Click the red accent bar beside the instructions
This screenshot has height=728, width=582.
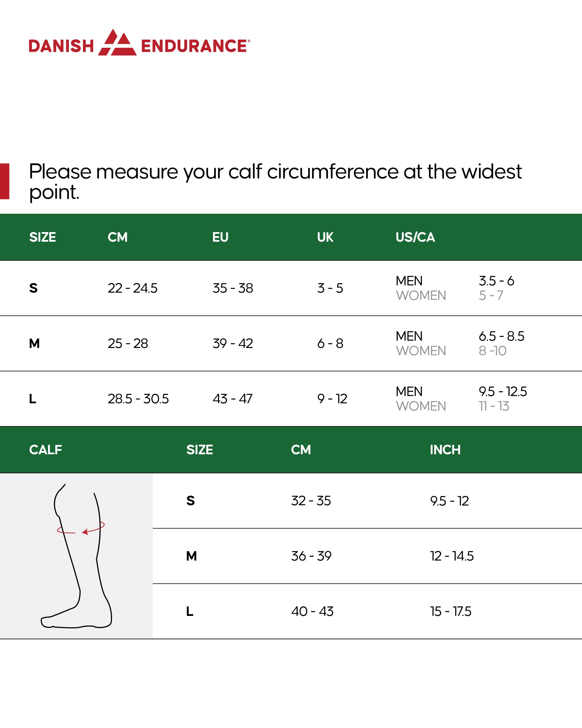click(4, 181)
